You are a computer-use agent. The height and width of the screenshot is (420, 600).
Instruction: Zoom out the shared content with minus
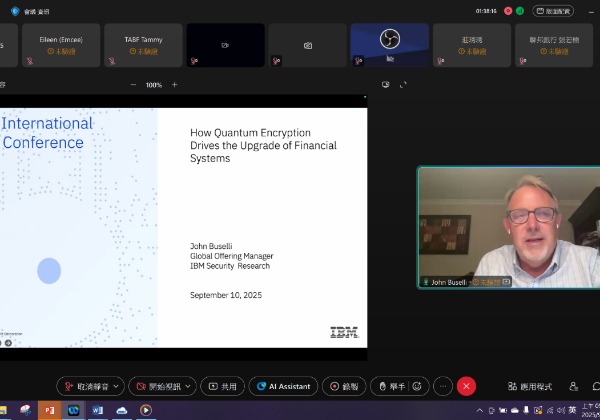coord(133,85)
